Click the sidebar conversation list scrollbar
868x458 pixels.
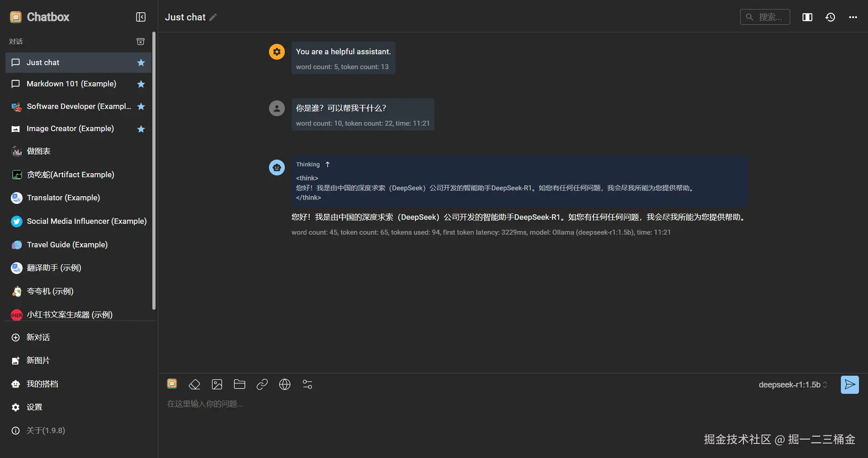point(154,171)
